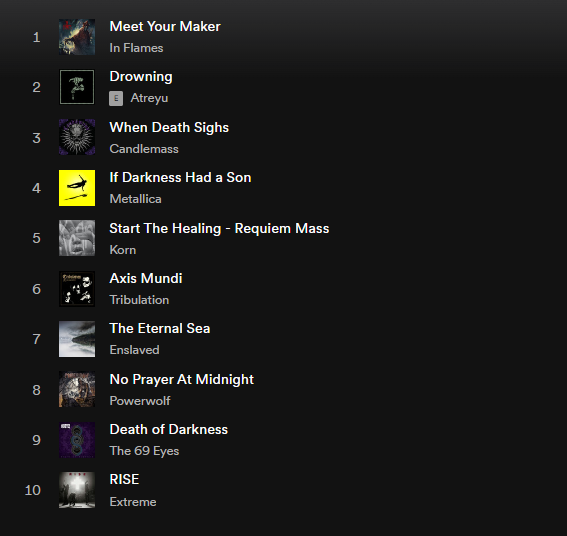Open The 69 Eyes artist link

coord(144,451)
